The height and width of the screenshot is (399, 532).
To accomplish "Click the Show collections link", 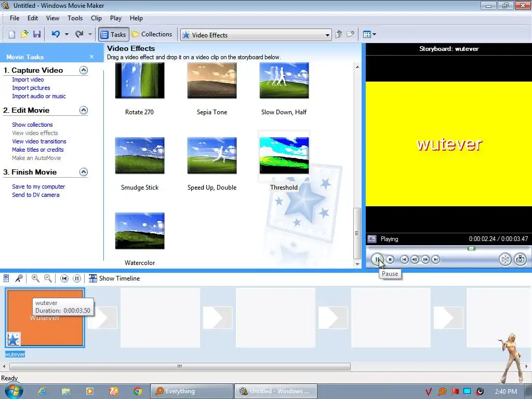I will (x=32, y=125).
